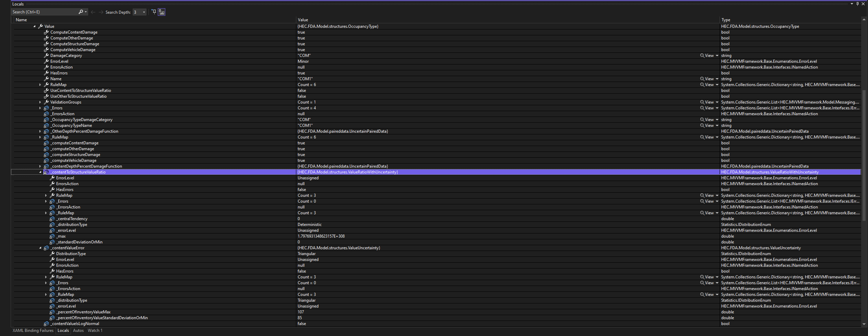Switch to the XAML Binding Failures tab

pos(33,331)
